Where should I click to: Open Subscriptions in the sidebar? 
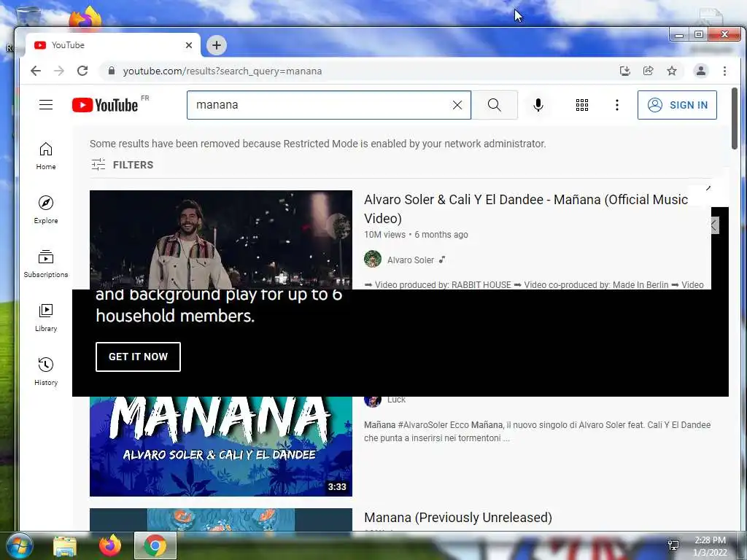46,264
